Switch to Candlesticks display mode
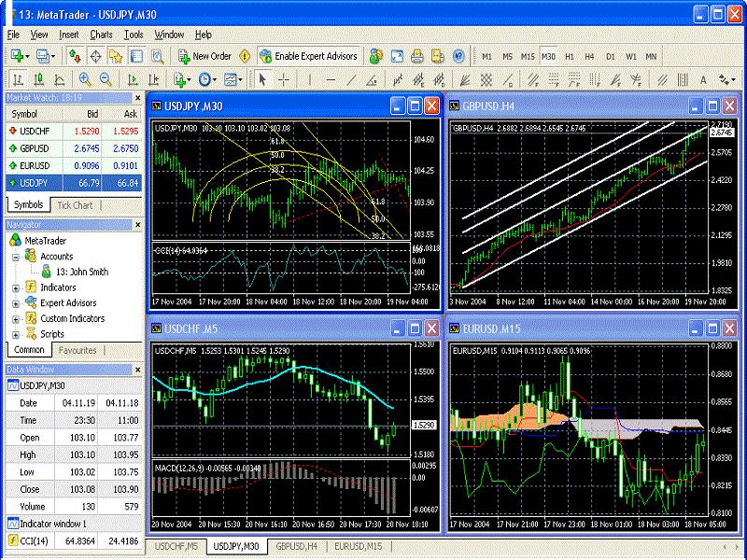747x560 pixels. (38, 79)
